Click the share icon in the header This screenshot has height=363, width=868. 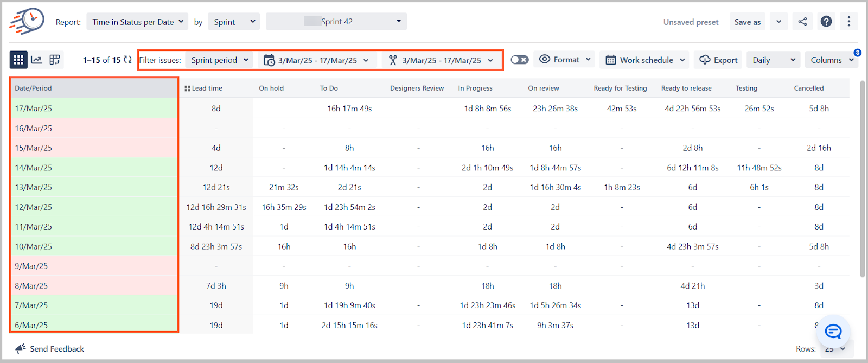[x=802, y=22]
